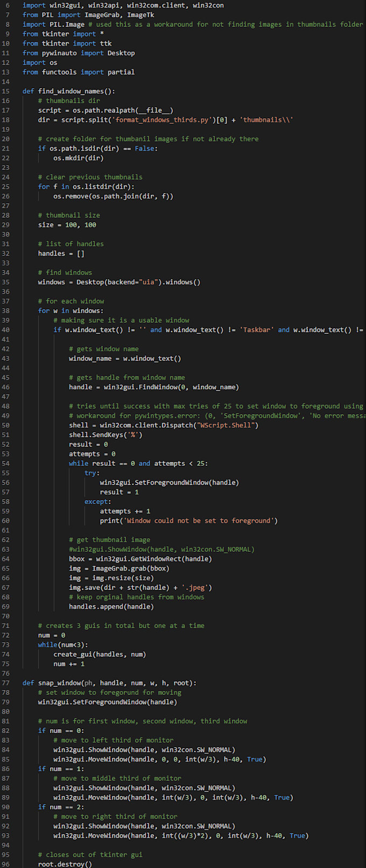
Task: Click the 'try:' keyword line
Action: point(92,473)
